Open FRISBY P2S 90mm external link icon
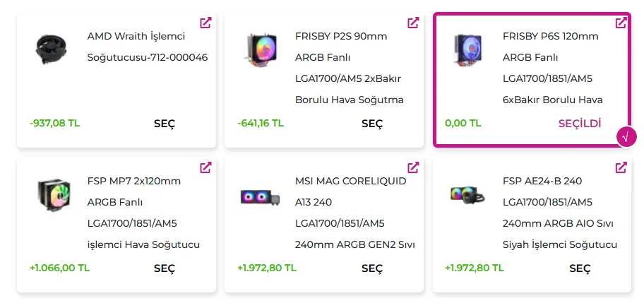This screenshot has height=308, width=644. pyautogui.click(x=413, y=23)
